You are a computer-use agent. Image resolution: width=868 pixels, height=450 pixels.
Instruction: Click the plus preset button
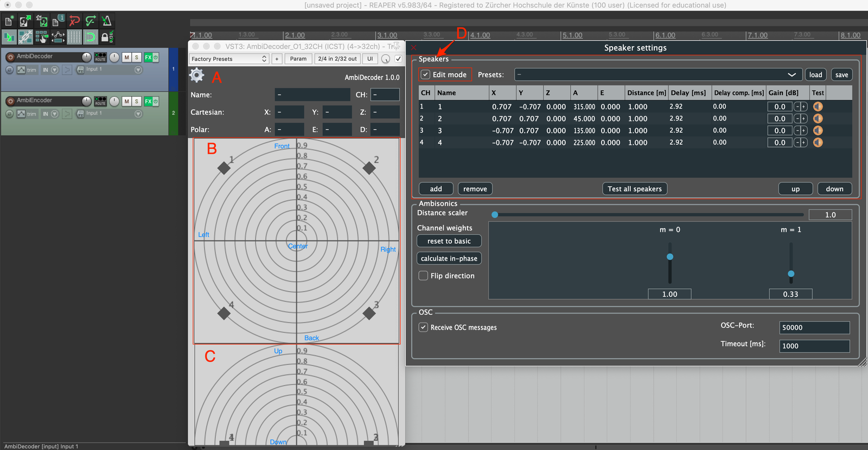[x=277, y=59]
